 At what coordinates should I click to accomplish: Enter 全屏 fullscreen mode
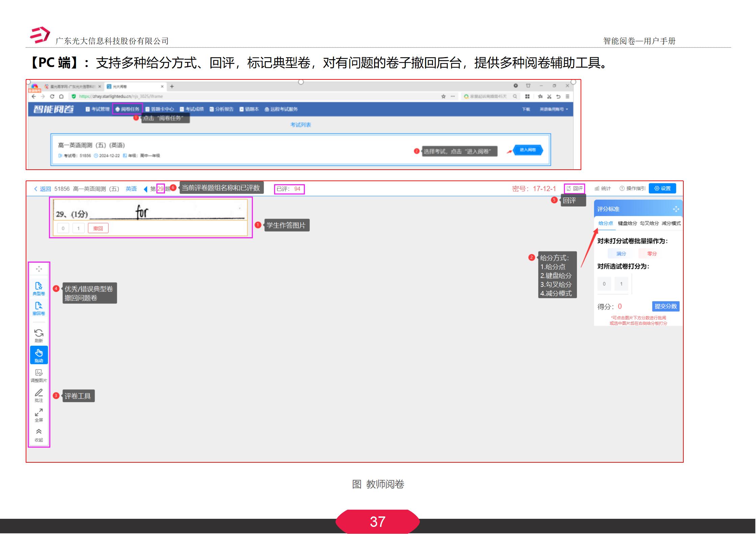coord(39,415)
